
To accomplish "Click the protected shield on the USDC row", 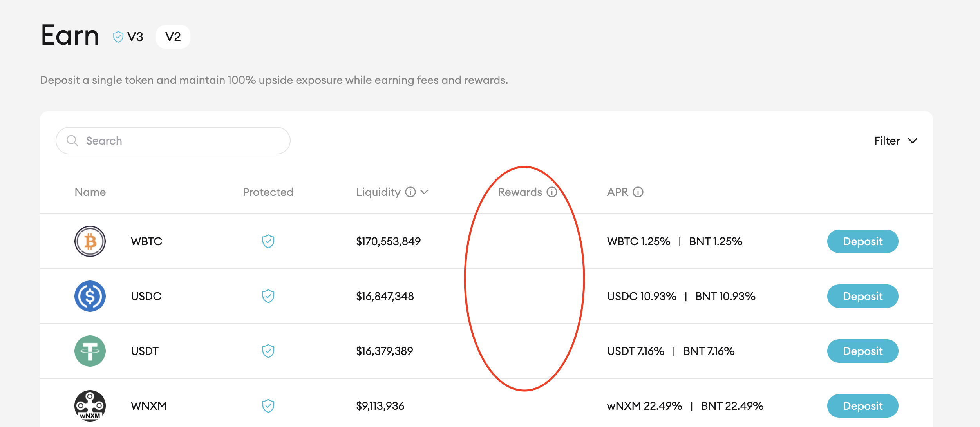I will click(x=268, y=296).
